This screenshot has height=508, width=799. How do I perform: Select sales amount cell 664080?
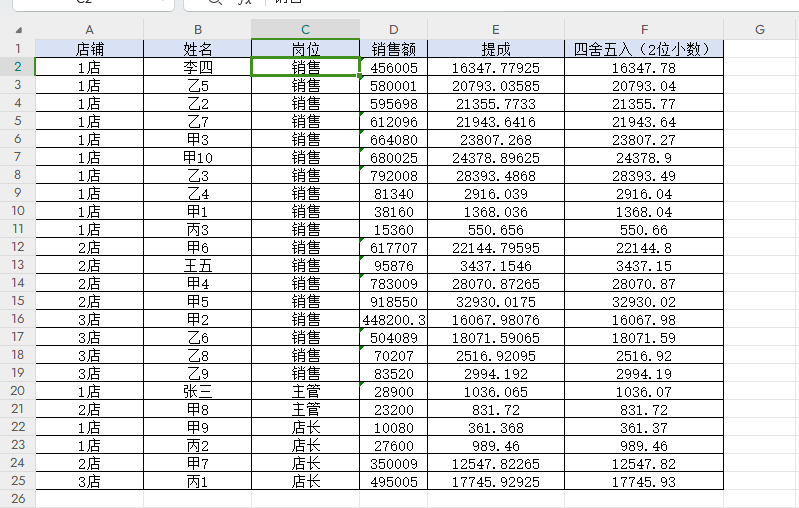(x=393, y=139)
